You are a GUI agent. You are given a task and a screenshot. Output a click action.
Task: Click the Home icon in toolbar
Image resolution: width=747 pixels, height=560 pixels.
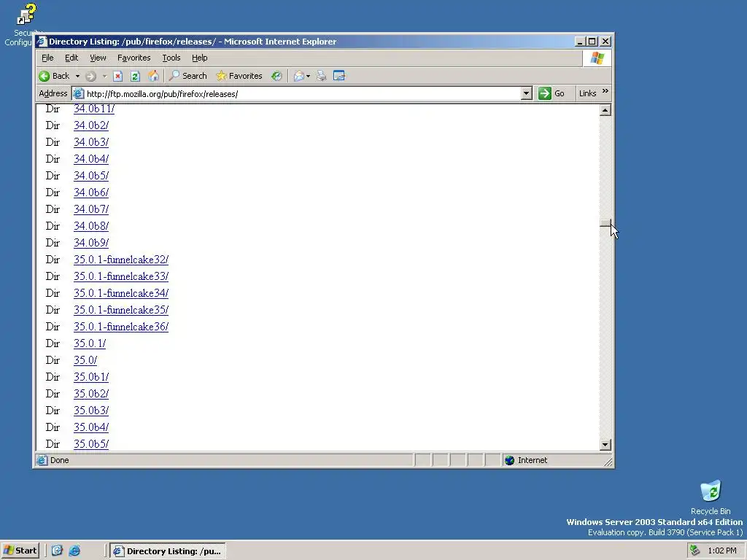pos(153,76)
